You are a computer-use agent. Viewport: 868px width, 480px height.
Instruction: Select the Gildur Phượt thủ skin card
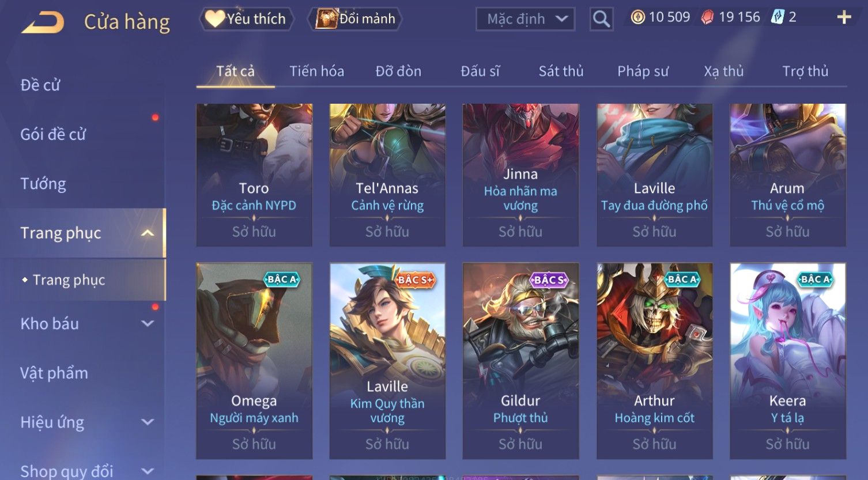coord(520,361)
